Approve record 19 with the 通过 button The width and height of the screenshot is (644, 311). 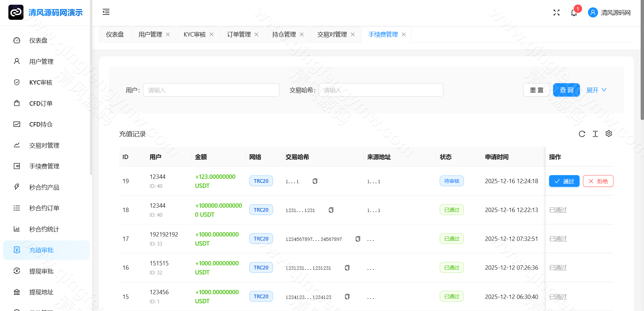tap(564, 181)
